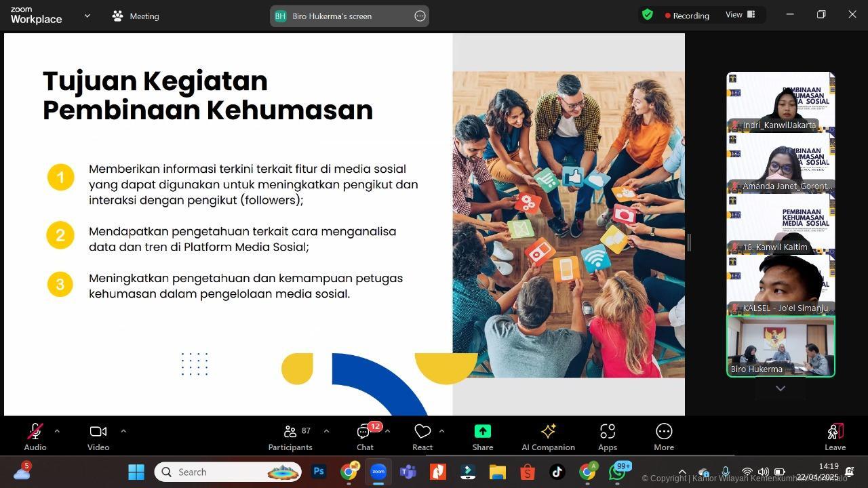This screenshot has width=868, height=488.
Task: Unmute the microphone via Audio button
Action: 35,436
